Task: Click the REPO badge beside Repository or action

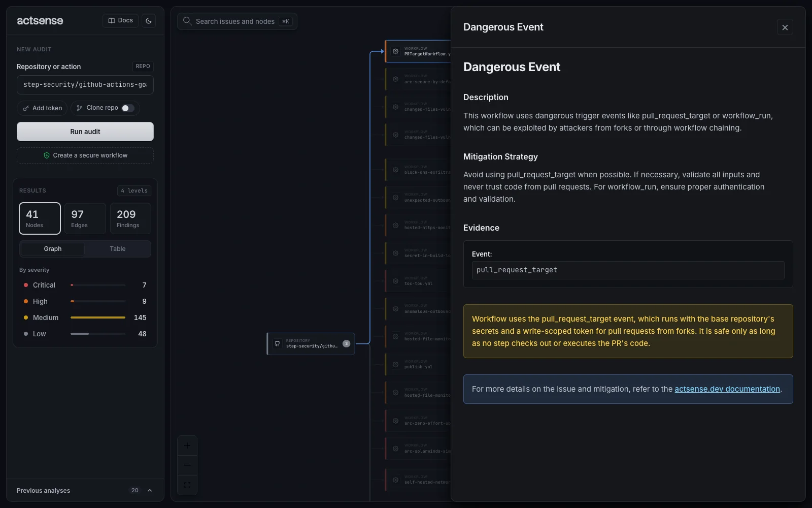Action: (x=143, y=67)
